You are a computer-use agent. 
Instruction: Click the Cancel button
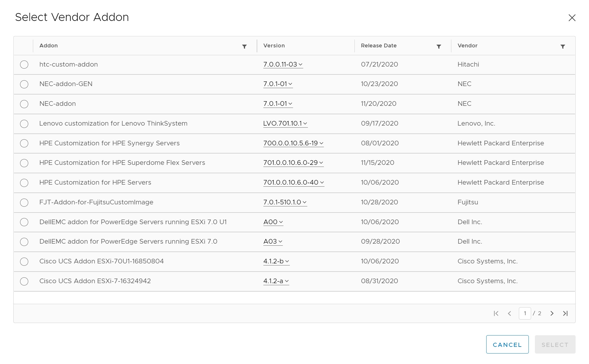pos(507,345)
